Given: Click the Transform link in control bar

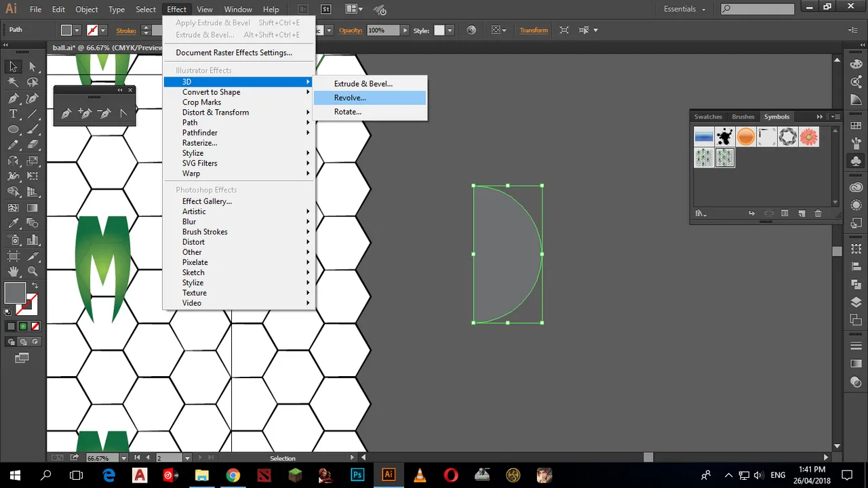Looking at the screenshot, I should tap(534, 30).
